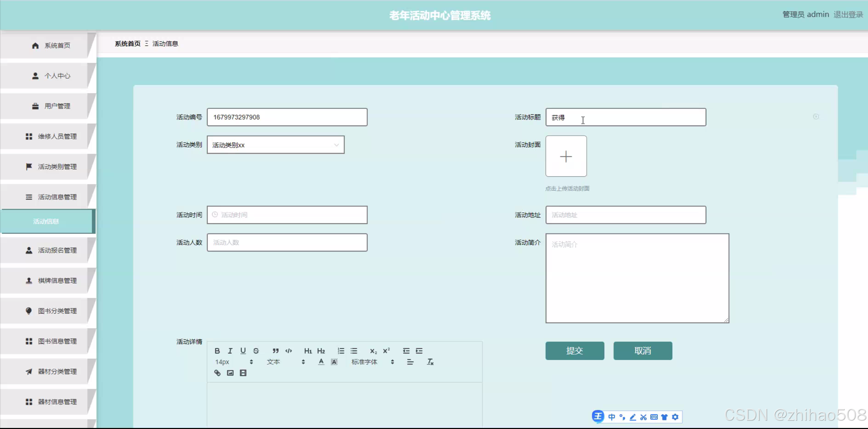Screen dimensions: 868x429
Task: Insert an ordered list
Action: (x=341, y=351)
